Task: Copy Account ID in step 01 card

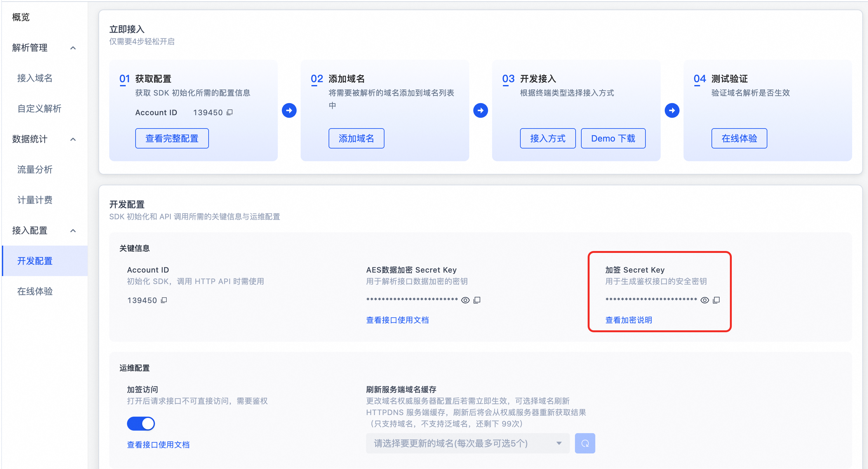Action: click(230, 112)
